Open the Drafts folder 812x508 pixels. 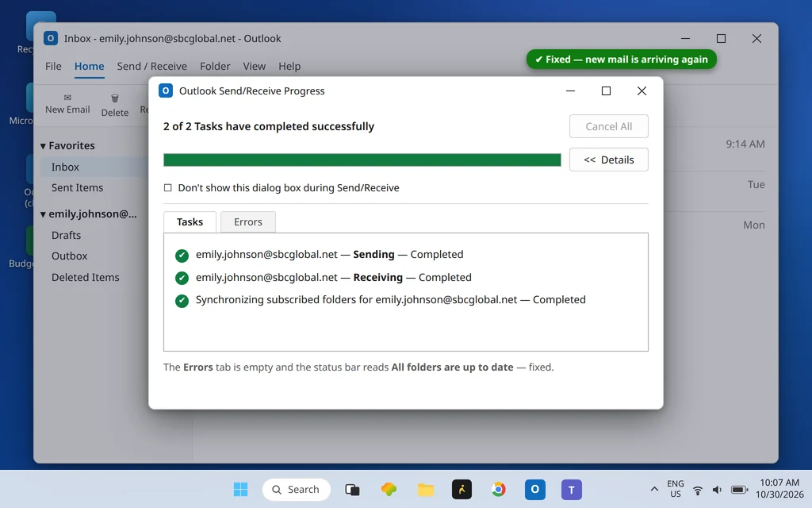pos(66,235)
